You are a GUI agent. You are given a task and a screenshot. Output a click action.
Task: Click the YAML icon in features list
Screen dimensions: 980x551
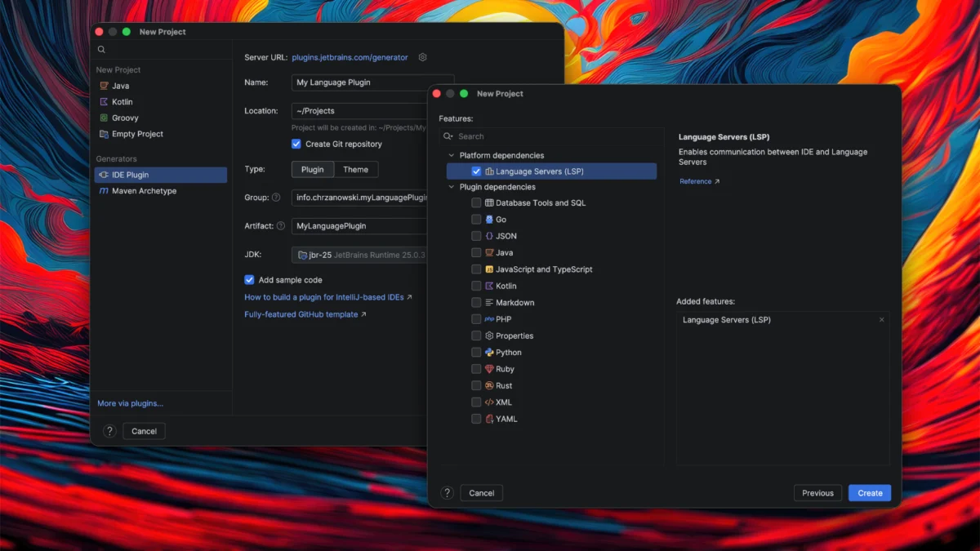(489, 419)
